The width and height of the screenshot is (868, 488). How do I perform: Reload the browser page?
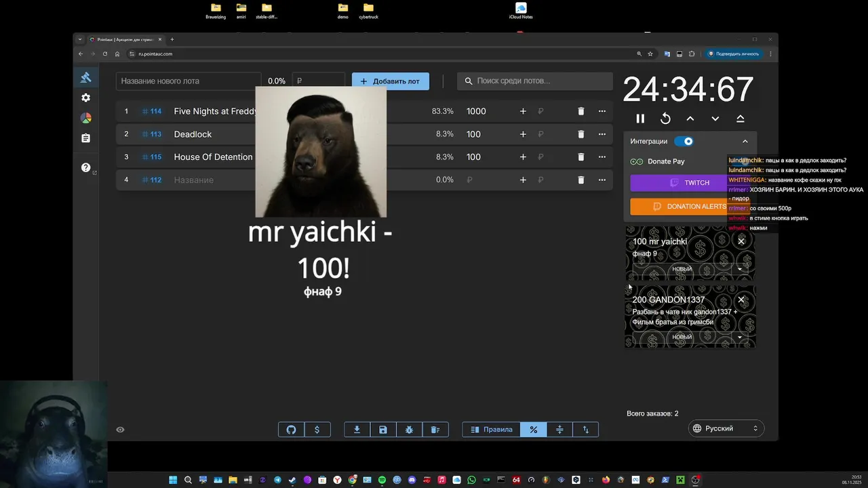coord(104,54)
